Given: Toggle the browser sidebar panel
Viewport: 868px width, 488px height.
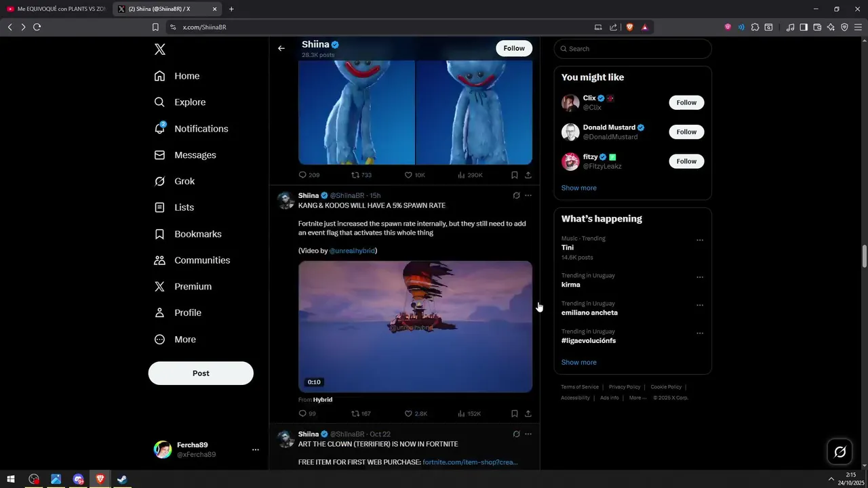Looking at the screenshot, I should (804, 27).
